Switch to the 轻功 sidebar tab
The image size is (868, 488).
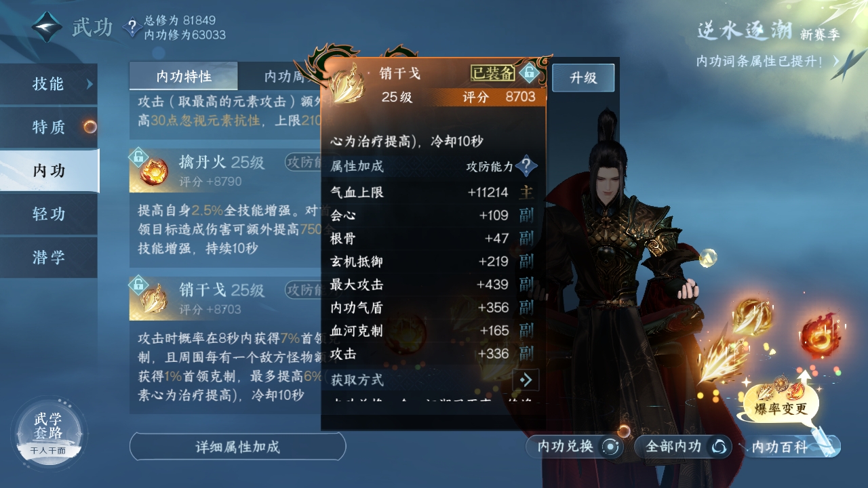point(49,214)
